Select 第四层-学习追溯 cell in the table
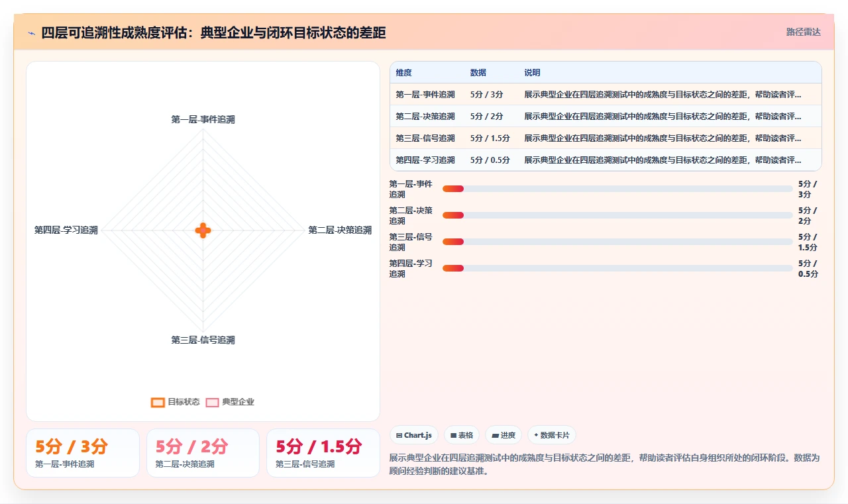 tap(425, 160)
